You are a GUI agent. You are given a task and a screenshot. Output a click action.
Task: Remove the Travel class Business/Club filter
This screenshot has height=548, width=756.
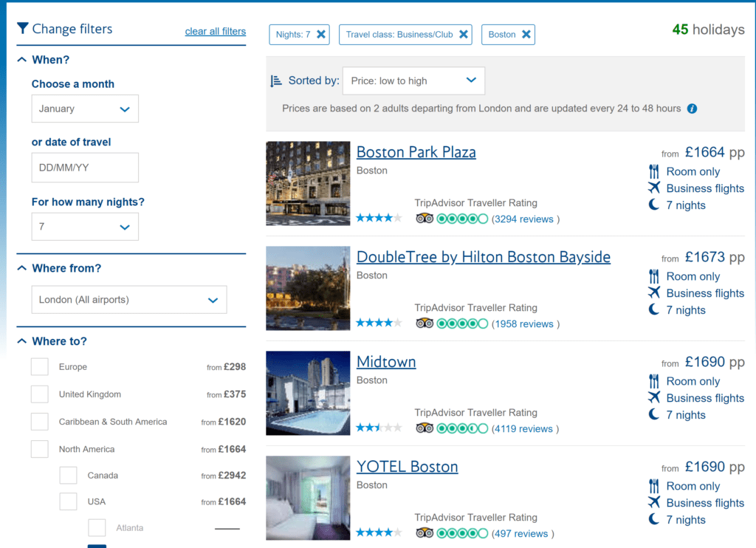coord(464,34)
